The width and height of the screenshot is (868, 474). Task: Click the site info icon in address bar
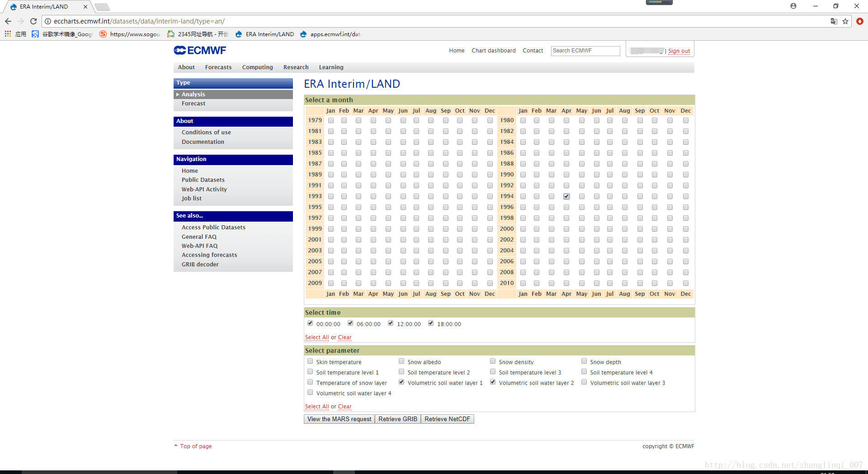point(48,21)
